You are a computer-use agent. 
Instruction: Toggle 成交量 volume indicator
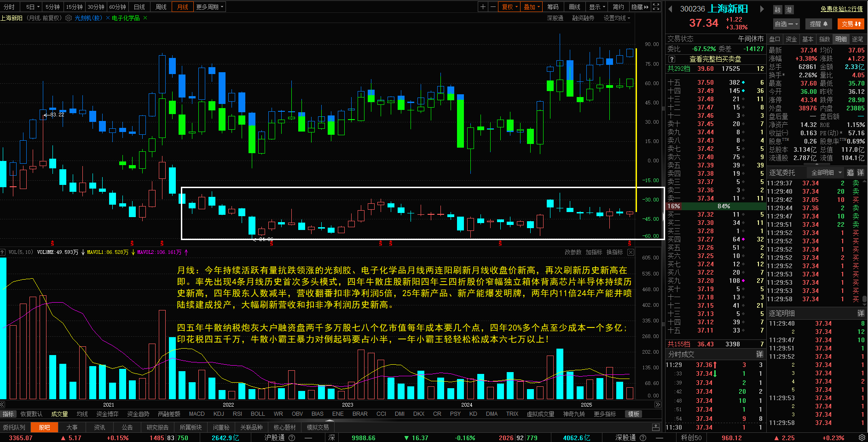[x=59, y=414]
